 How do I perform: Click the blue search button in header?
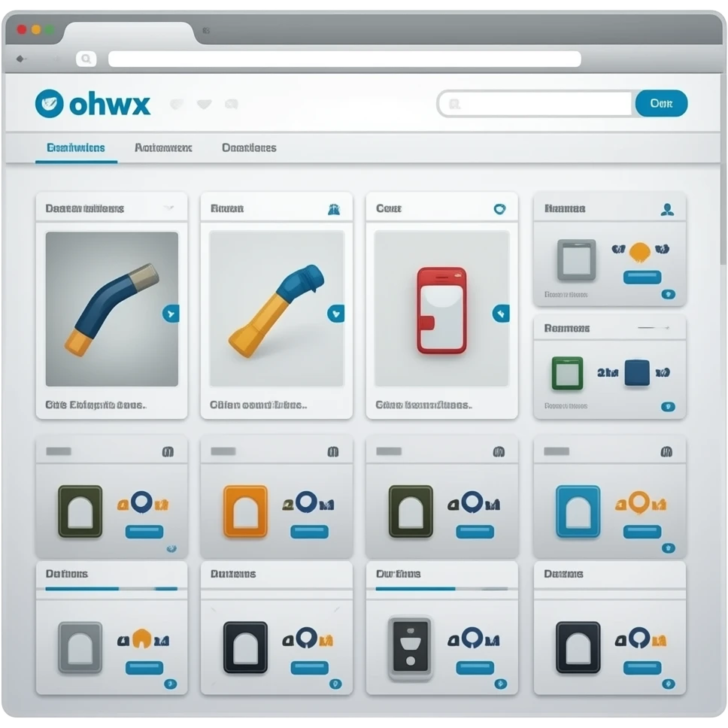[x=661, y=104]
